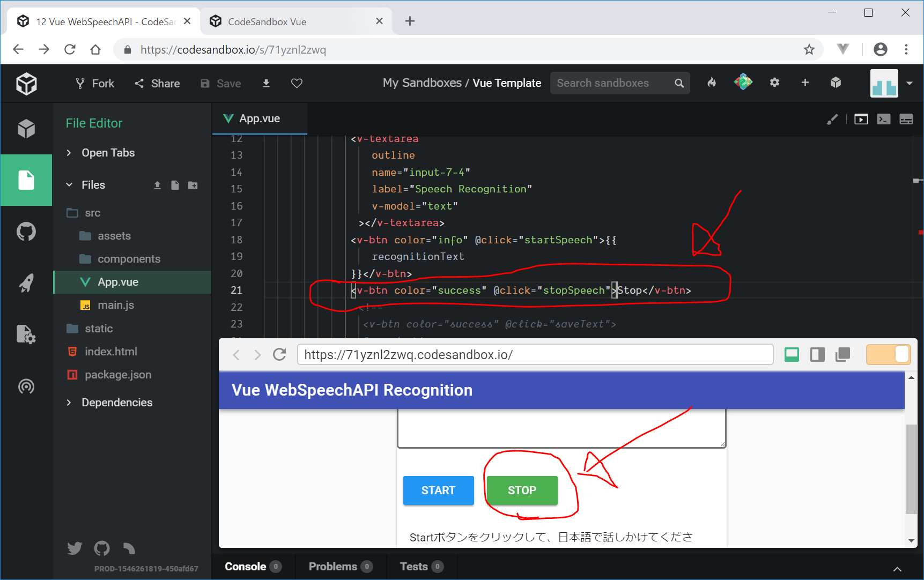Image resolution: width=924 pixels, height=580 pixels.
Task: Select App.vue in the file tree
Action: tap(132, 282)
